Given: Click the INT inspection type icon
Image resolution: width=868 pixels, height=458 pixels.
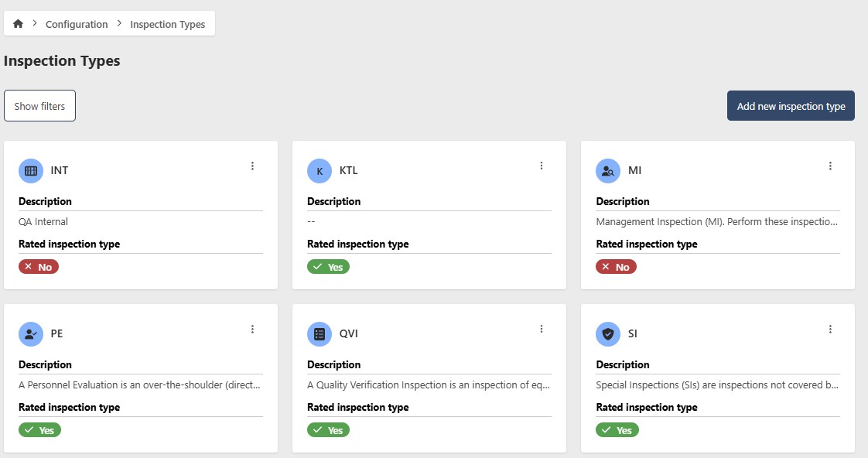Looking at the screenshot, I should (31, 171).
